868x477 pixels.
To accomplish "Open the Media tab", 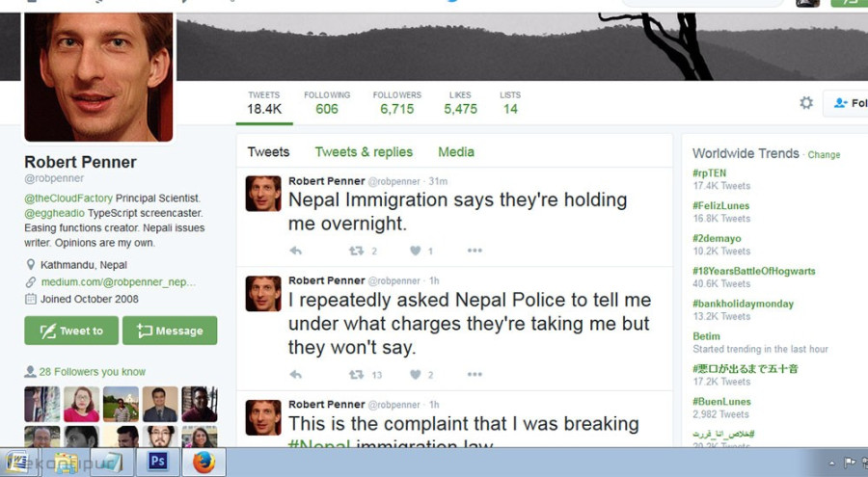I will pyautogui.click(x=456, y=152).
